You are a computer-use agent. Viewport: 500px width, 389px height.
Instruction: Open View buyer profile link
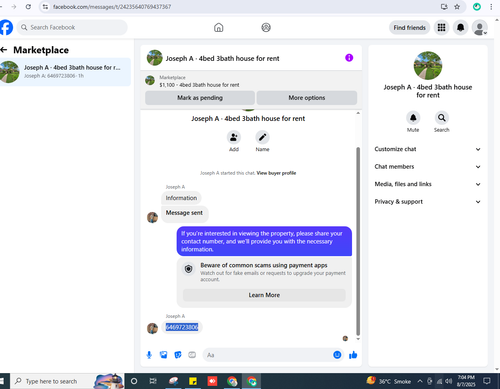click(276, 173)
